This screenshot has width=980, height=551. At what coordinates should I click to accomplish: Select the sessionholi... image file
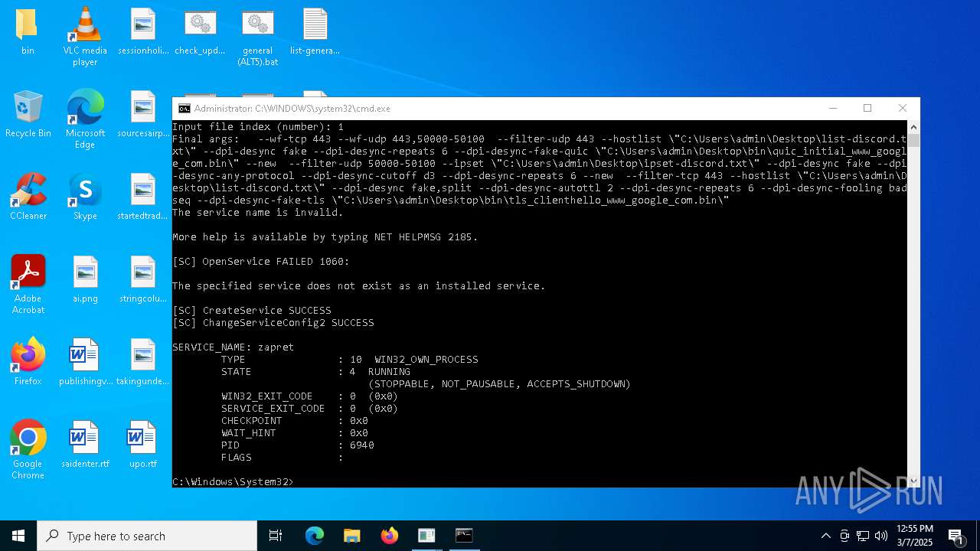143,31
